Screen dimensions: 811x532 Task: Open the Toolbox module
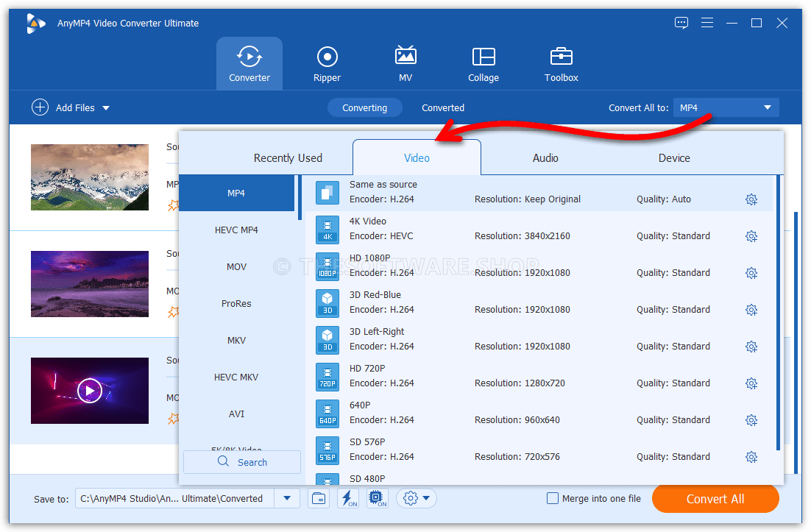point(562,64)
